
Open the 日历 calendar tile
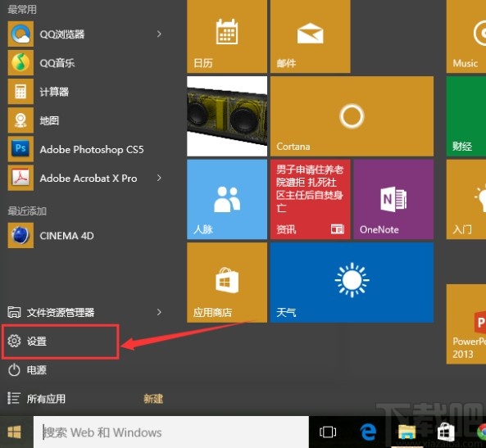pyautogui.click(x=227, y=36)
